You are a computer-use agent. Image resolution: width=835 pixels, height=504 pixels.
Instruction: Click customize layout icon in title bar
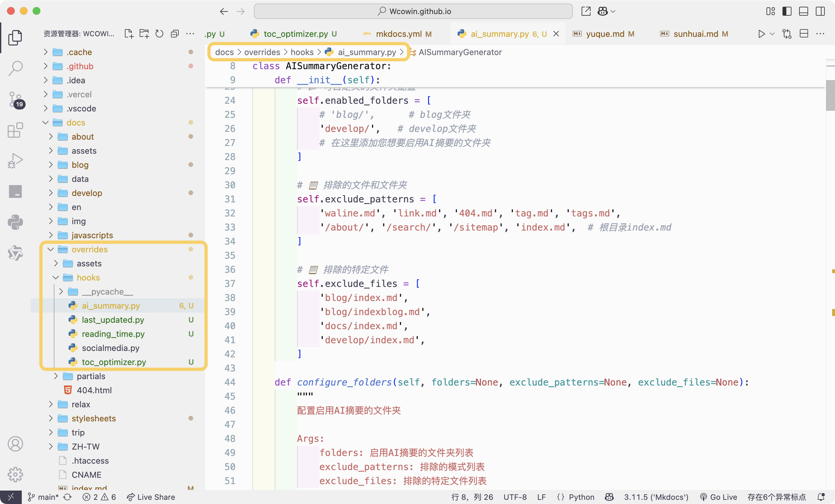coord(771,11)
